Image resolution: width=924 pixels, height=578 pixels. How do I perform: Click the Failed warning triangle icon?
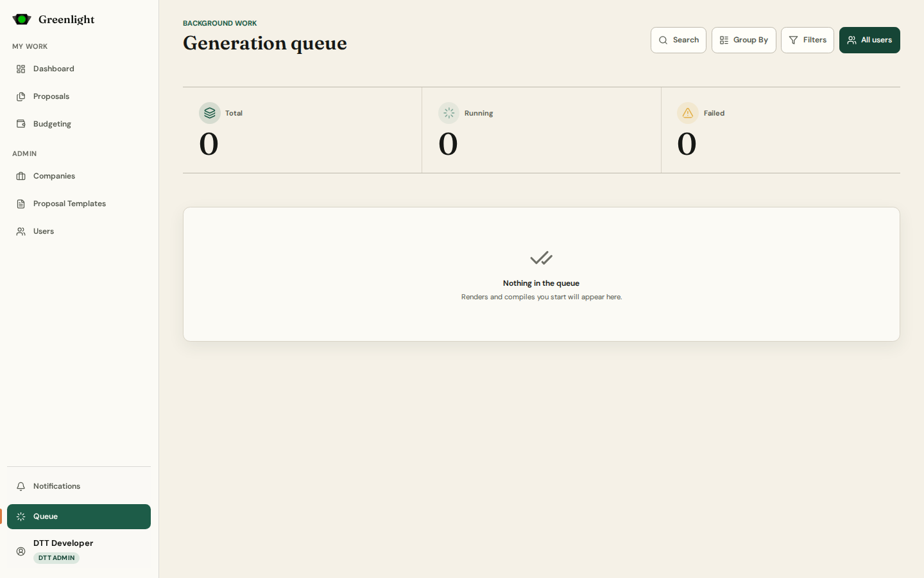click(688, 113)
